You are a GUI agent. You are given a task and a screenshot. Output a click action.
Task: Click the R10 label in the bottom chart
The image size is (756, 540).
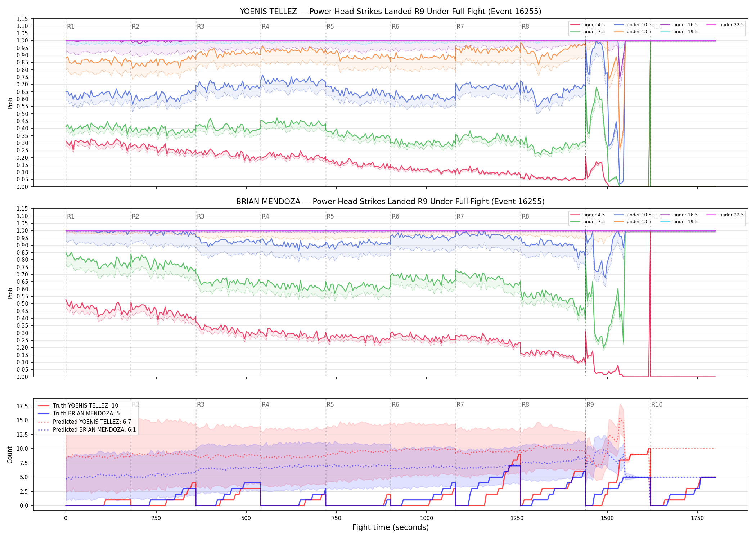click(657, 405)
